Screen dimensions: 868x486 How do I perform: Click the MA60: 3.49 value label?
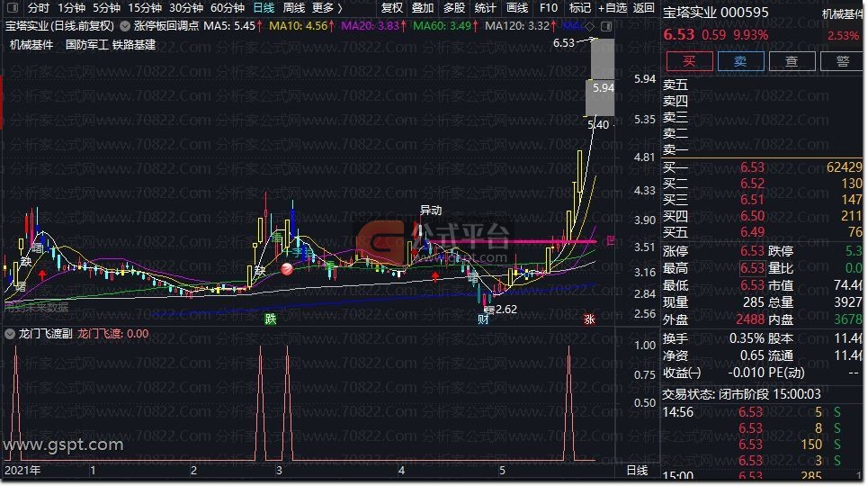click(442, 25)
